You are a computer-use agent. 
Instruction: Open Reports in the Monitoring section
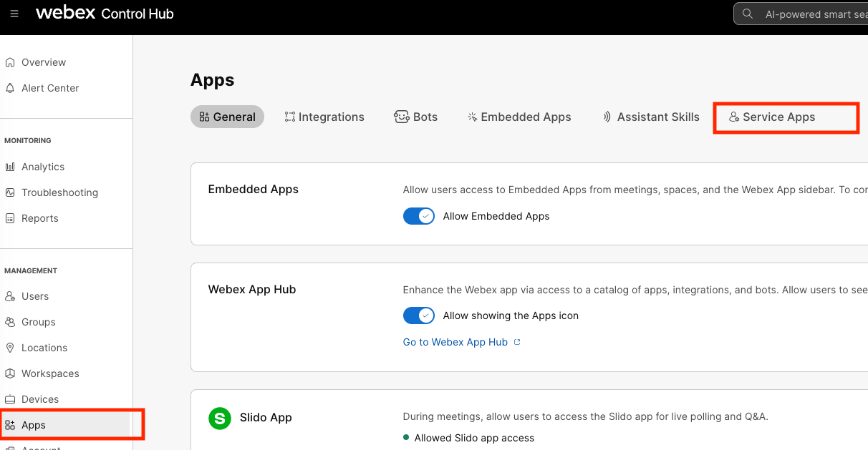click(x=39, y=218)
